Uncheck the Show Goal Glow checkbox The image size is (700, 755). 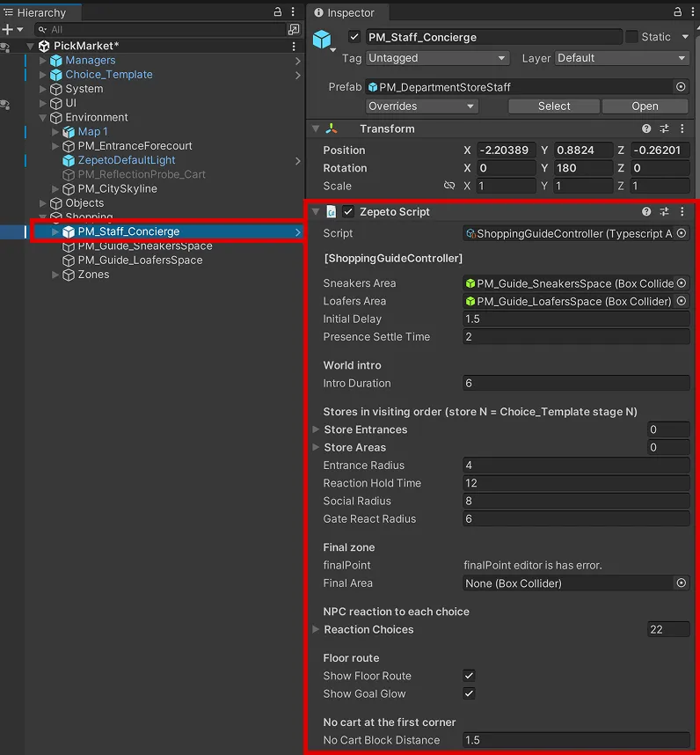(469, 693)
